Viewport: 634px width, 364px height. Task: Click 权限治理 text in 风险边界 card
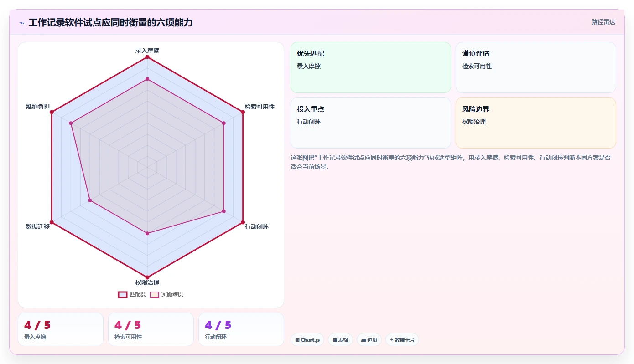474,122
